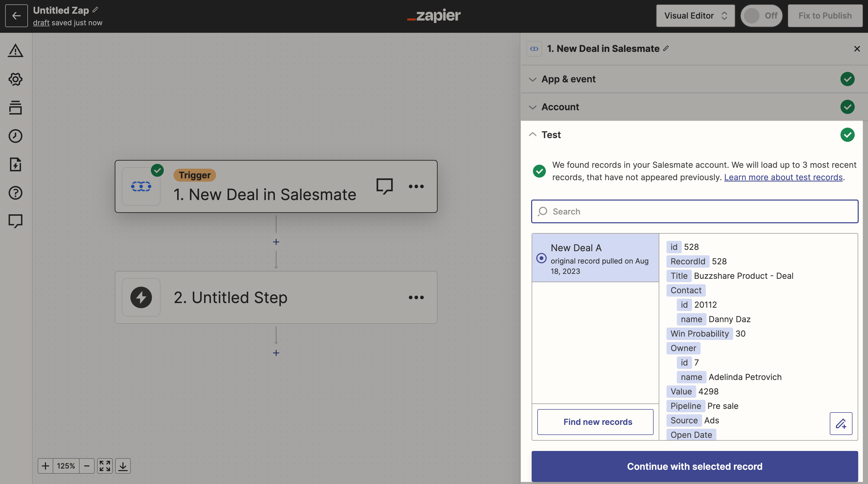The height and width of the screenshot is (484, 868).
Task: Open help question mark icon
Action: pos(16,193)
